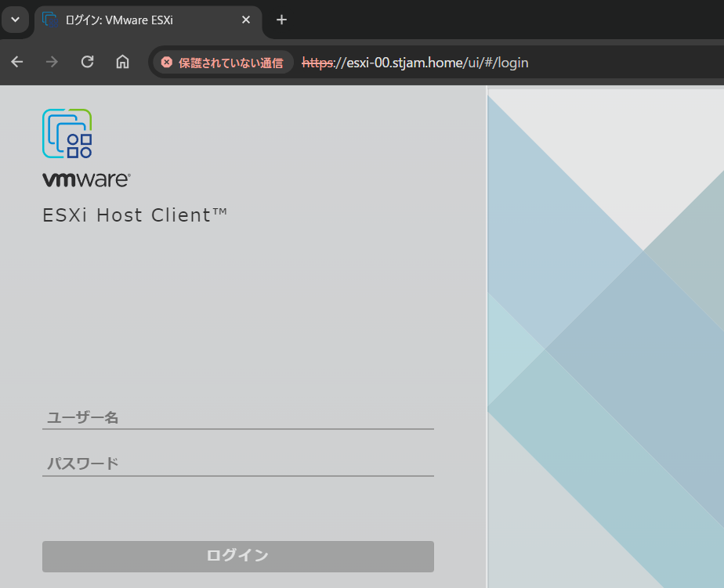
Task: Click the 保護されていない通信 security warning
Action: (223, 63)
